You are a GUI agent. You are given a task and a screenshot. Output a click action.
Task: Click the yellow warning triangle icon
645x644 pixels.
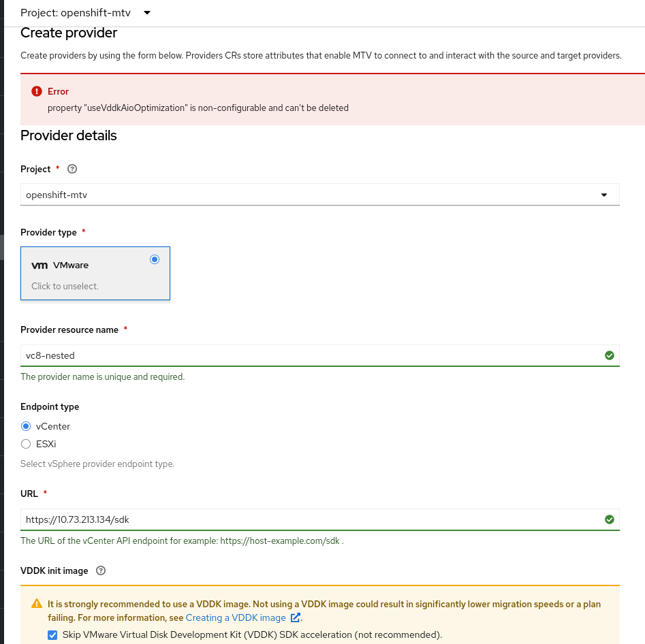click(x=37, y=604)
